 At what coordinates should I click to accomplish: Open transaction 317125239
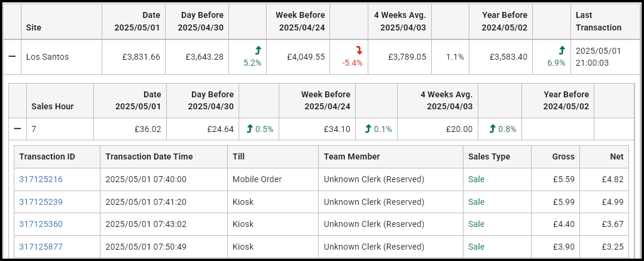point(41,202)
